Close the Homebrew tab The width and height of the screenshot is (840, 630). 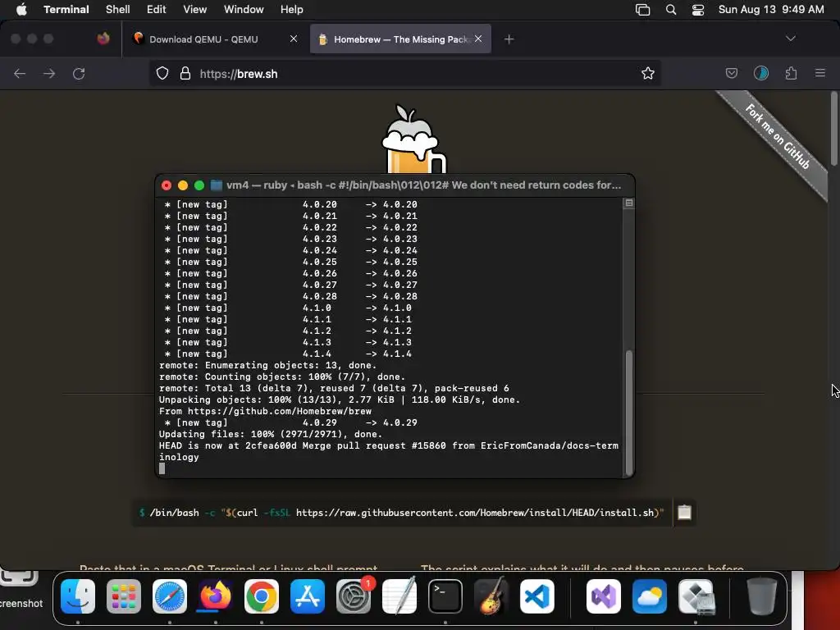pos(478,39)
